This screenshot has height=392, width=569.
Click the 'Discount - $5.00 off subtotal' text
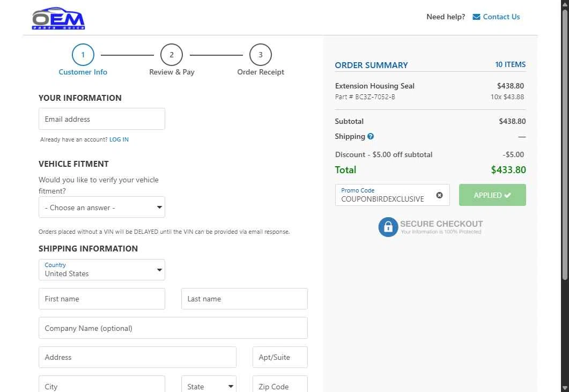click(383, 154)
